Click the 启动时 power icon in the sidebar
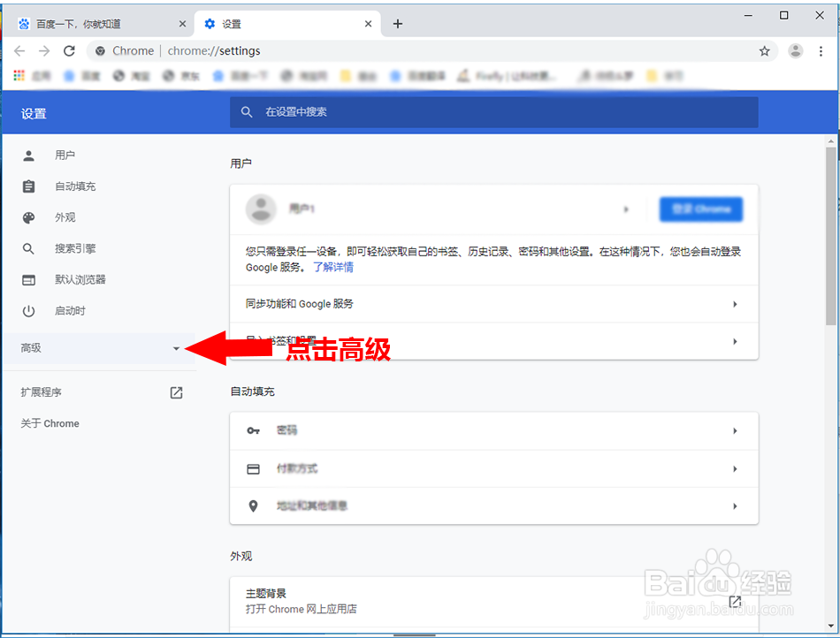 tap(29, 311)
